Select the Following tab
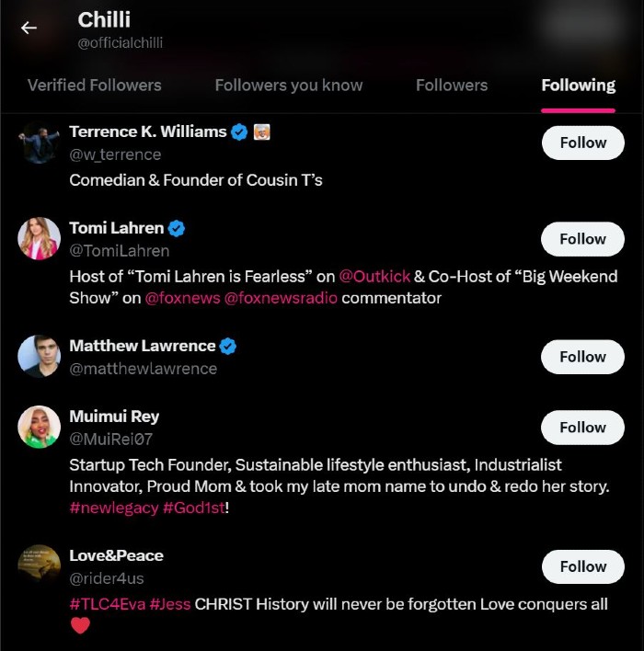Image resolution: width=644 pixels, height=651 pixels. click(x=578, y=86)
